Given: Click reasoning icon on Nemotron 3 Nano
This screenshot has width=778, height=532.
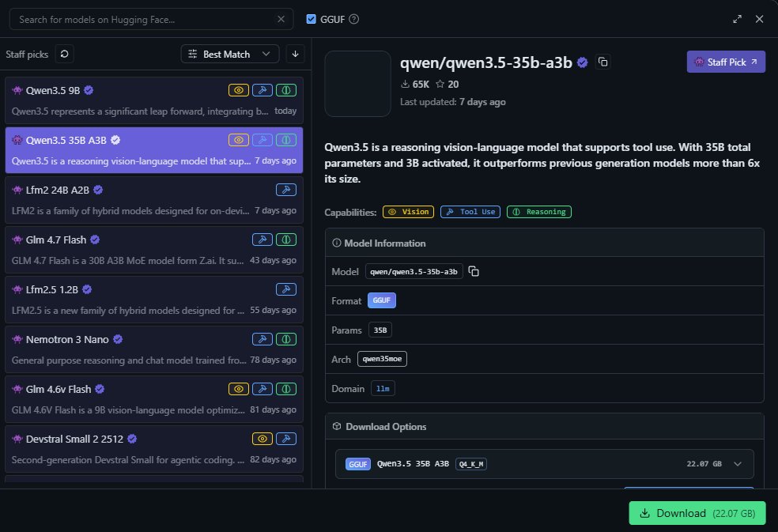Looking at the screenshot, I should (286, 339).
